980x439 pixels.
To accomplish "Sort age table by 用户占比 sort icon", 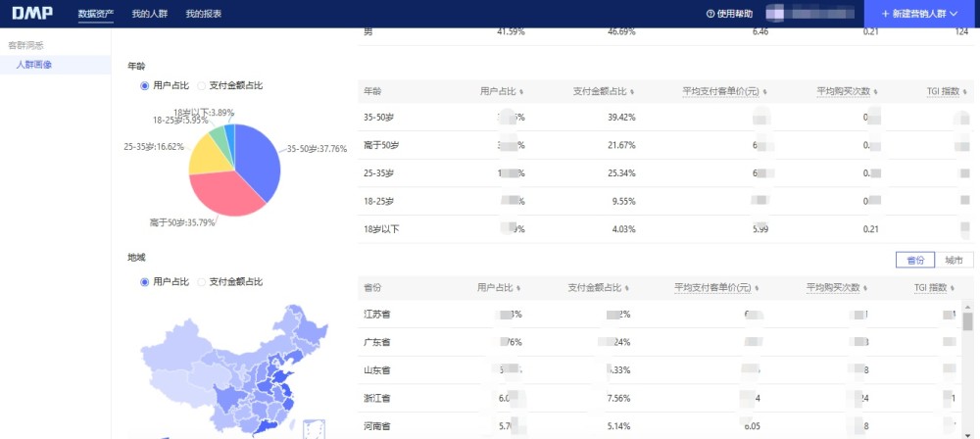I will pos(521,91).
